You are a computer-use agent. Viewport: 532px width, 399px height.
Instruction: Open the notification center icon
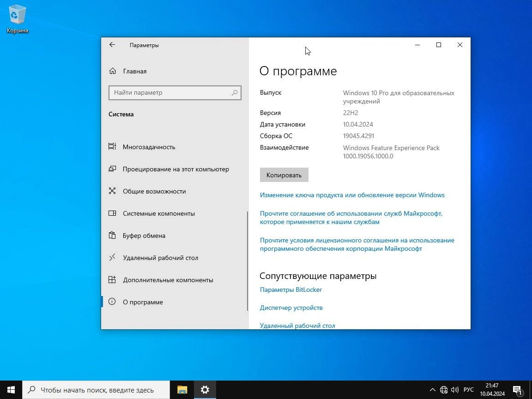[517, 390]
